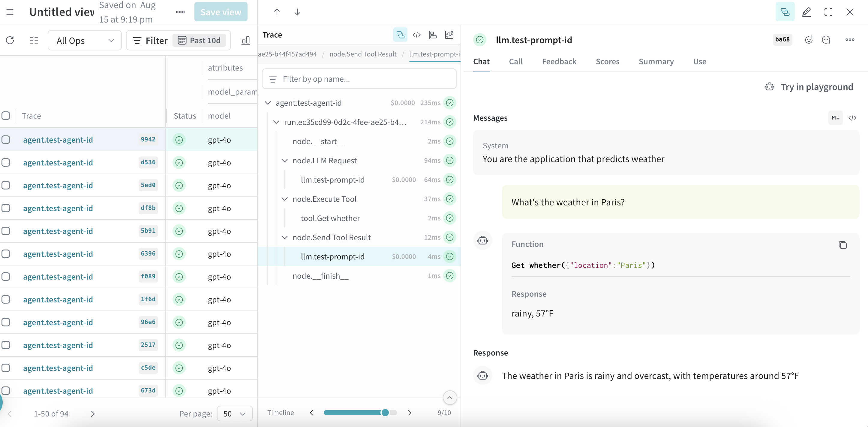Viewport: 868px width, 427px height.
Task: Collapse the node.Execute Tool branch
Action: [285, 199]
